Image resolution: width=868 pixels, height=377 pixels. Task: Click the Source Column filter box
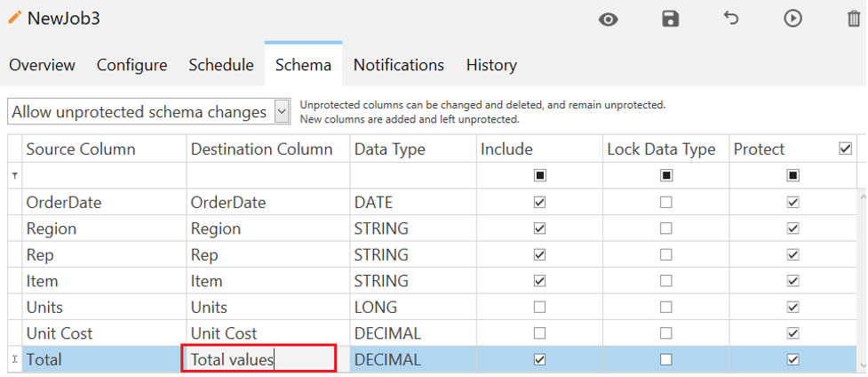[104, 175]
